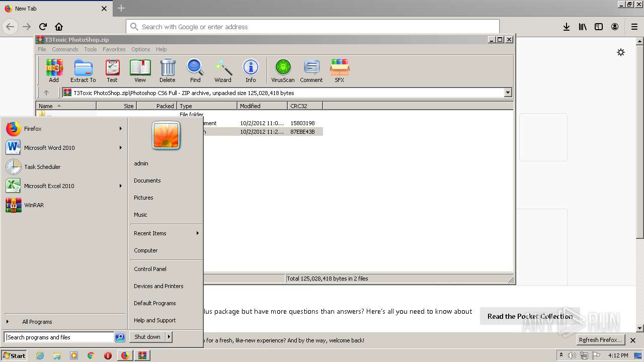Open WinRAR Help menu
The image size is (644, 362).
161,49
